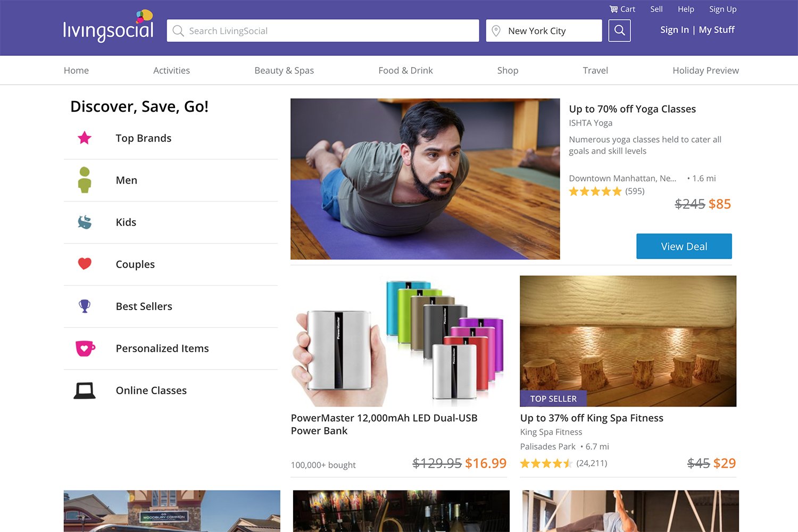Open the Holiday Preview category

(x=705, y=70)
